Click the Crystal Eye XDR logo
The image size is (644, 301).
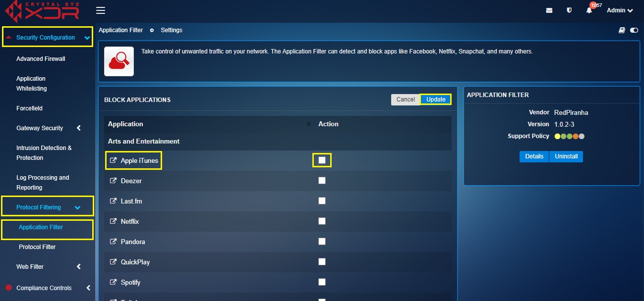[42, 11]
